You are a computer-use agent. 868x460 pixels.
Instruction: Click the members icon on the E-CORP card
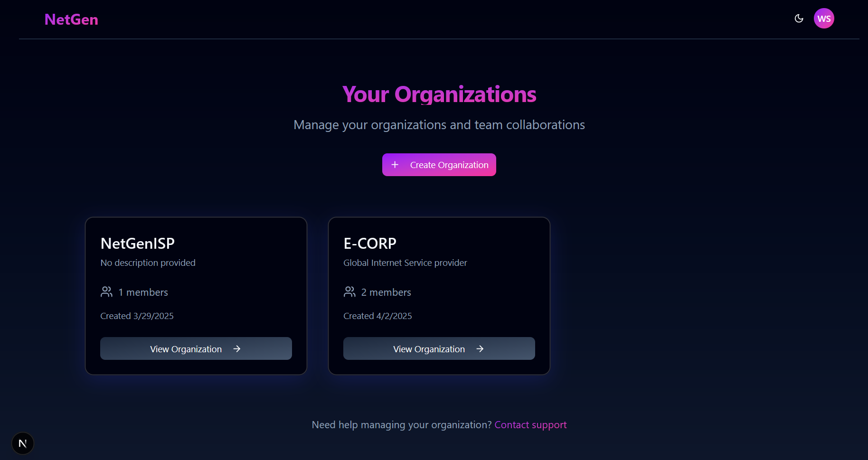(x=349, y=292)
